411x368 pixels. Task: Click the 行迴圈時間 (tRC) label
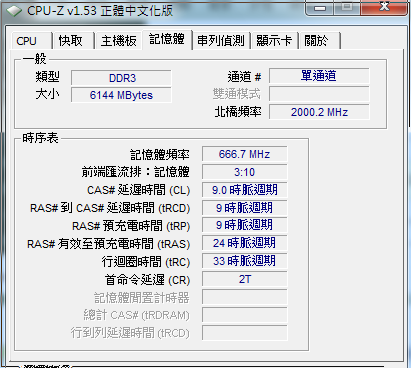coord(146,262)
